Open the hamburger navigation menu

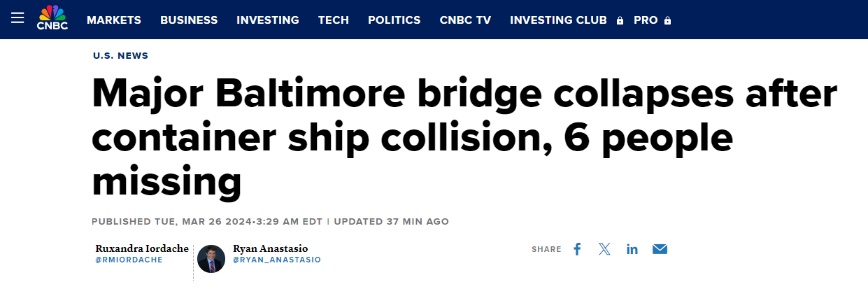[17, 19]
